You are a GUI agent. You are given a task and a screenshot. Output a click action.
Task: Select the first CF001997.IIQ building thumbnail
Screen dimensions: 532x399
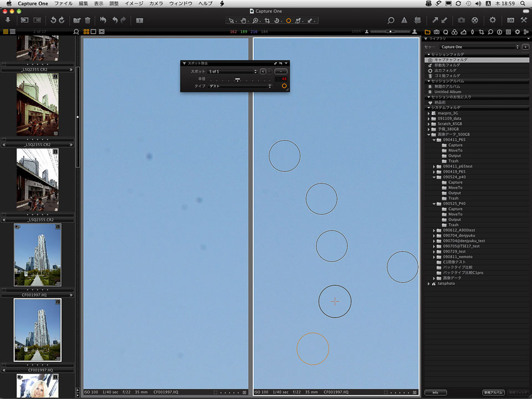coord(38,255)
